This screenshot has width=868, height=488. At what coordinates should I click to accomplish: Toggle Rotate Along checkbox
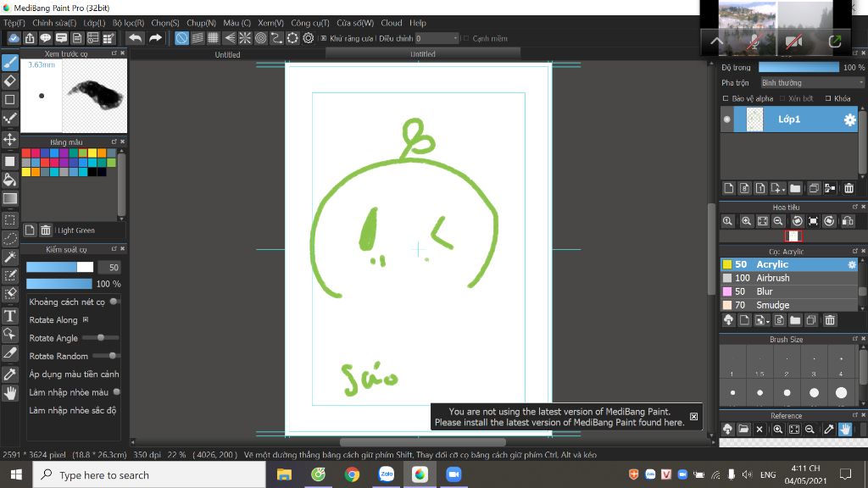click(86, 319)
